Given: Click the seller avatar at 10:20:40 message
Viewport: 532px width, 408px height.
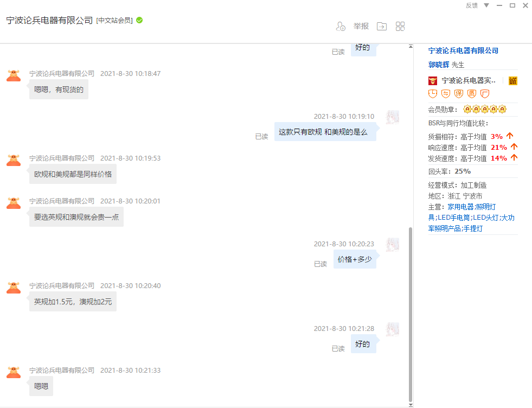Looking at the screenshot, I should click(14, 288).
